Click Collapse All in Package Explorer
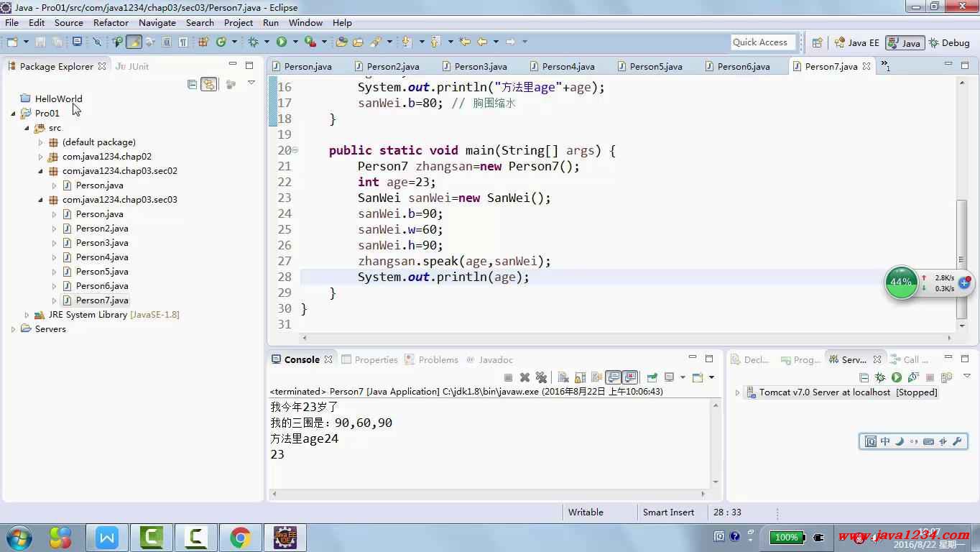This screenshot has width=980, height=552. [x=192, y=84]
